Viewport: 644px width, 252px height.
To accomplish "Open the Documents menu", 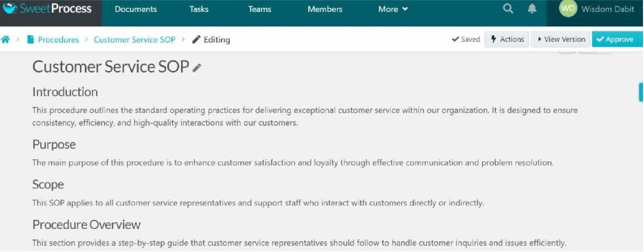I will point(136,9).
